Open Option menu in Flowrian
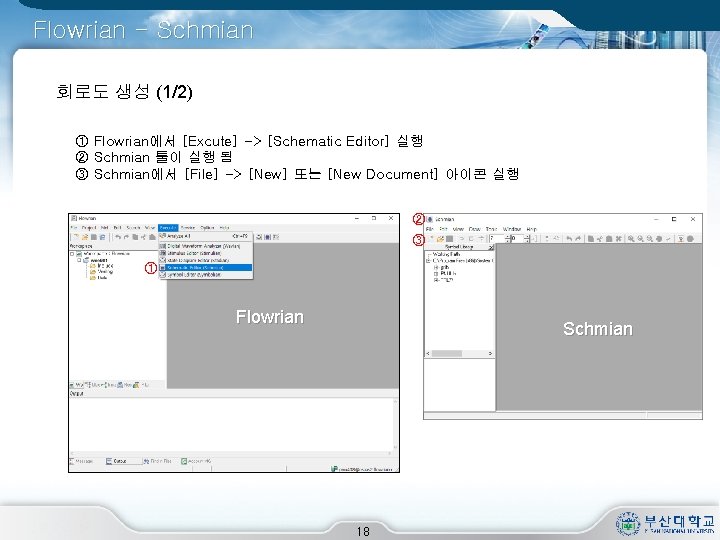Image resolution: width=720 pixels, height=540 pixels. pyautogui.click(x=208, y=228)
